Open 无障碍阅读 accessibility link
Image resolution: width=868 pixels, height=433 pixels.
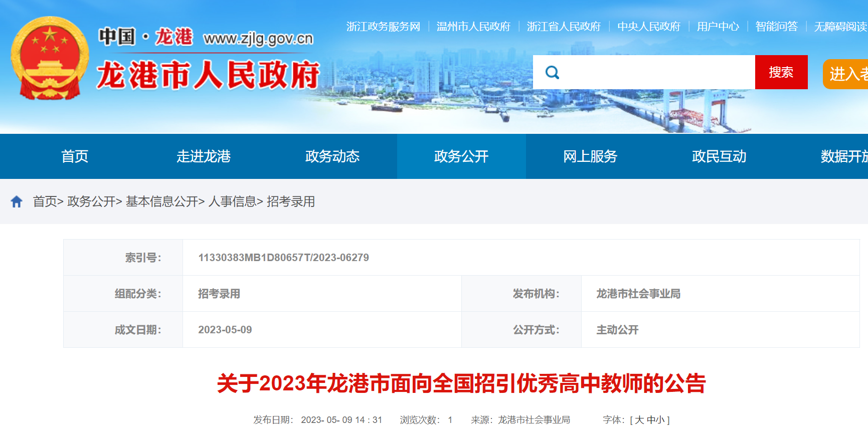coord(841,27)
